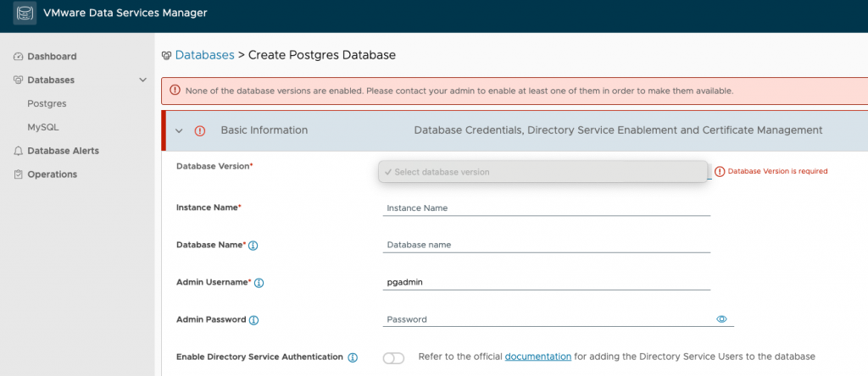Click the Operations clipboard icon

pyautogui.click(x=19, y=174)
